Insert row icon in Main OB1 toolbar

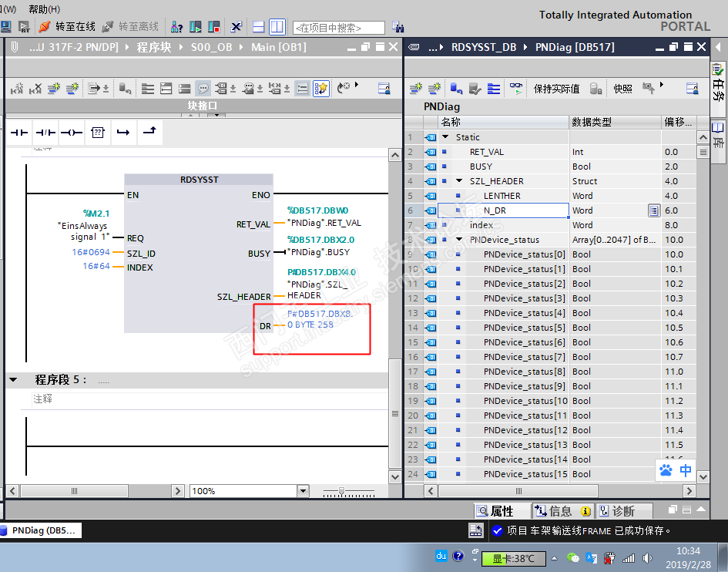[x=54, y=89]
